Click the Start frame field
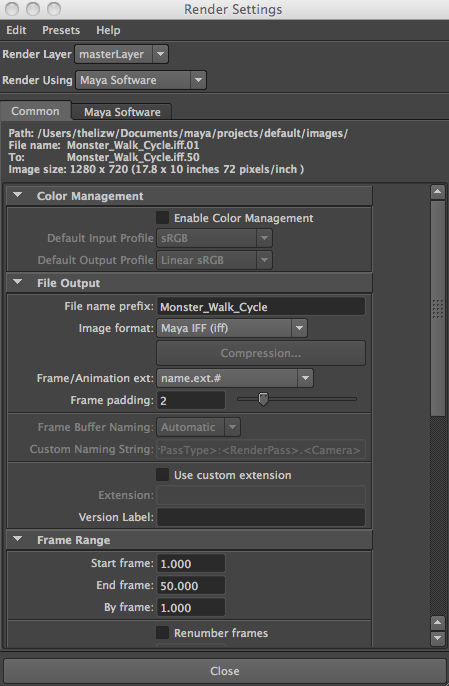 (191, 564)
